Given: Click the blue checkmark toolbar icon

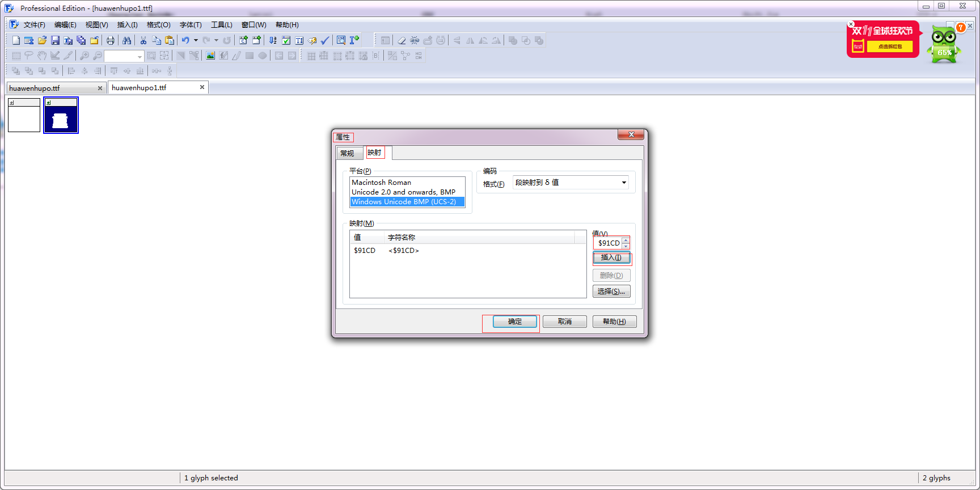Looking at the screenshot, I should [x=325, y=40].
